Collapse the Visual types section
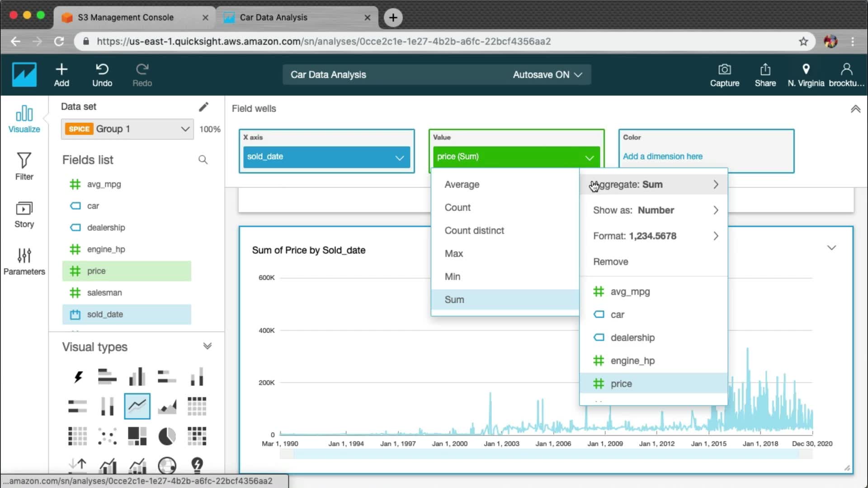Image resolution: width=868 pixels, height=488 pixels. [207, 347]
